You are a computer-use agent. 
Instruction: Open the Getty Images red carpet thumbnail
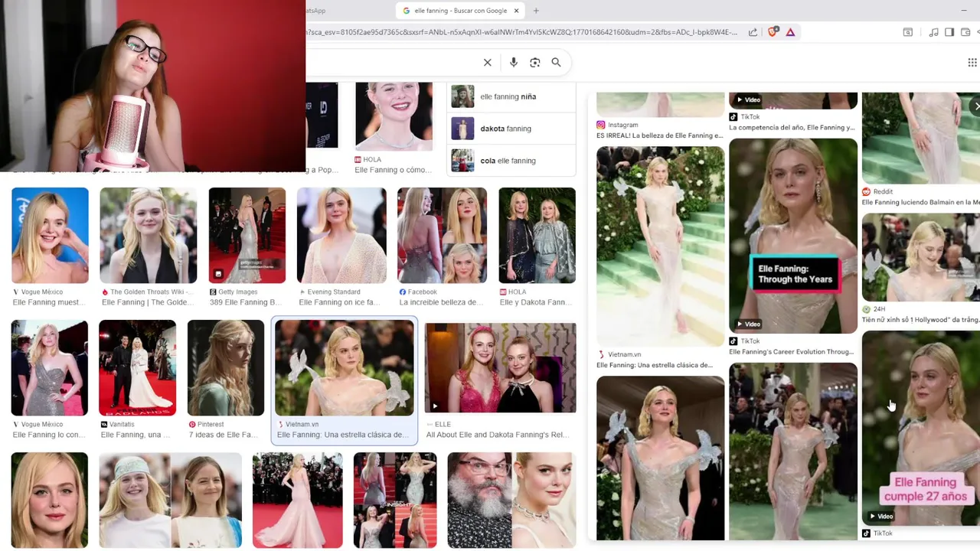coord(247,236)
